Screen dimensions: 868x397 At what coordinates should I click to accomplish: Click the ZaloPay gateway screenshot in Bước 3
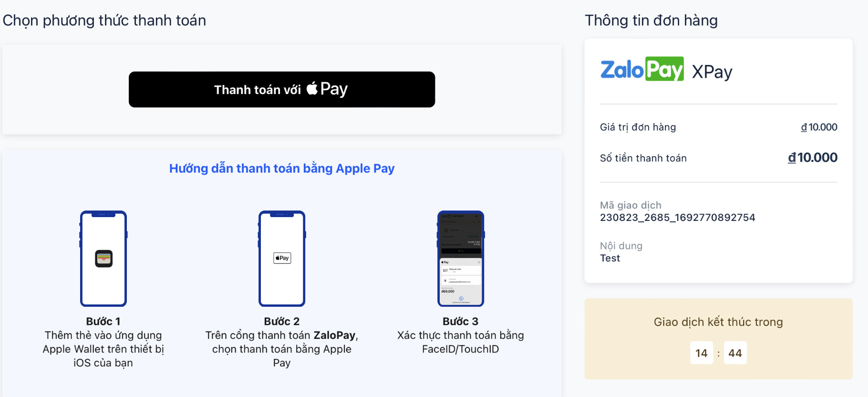(460, 258)
